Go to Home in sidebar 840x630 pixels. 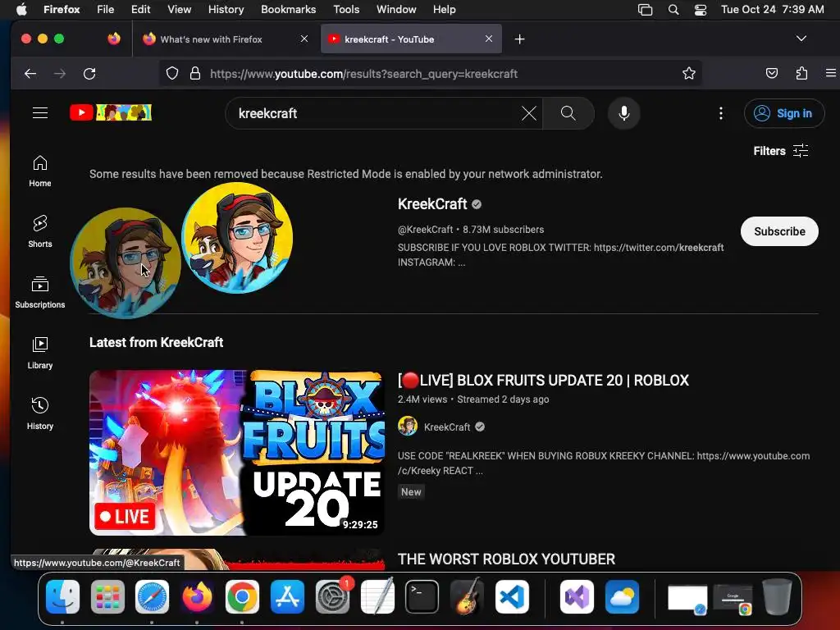[x=40, y=171]
